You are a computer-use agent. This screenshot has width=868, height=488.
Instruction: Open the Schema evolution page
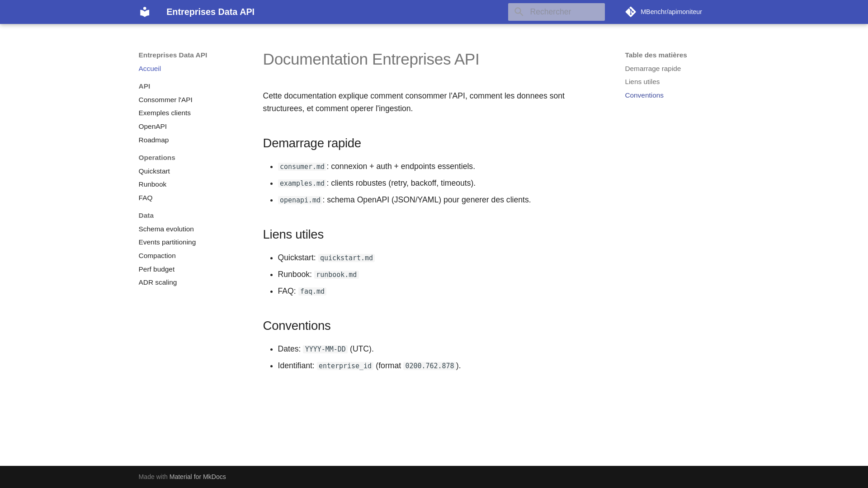click(166, 229)
